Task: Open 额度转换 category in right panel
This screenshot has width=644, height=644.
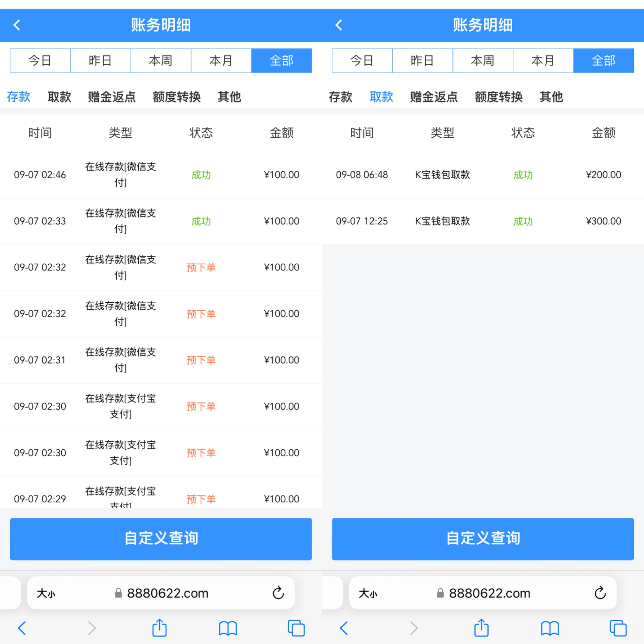Action: [x=498, y=97]
